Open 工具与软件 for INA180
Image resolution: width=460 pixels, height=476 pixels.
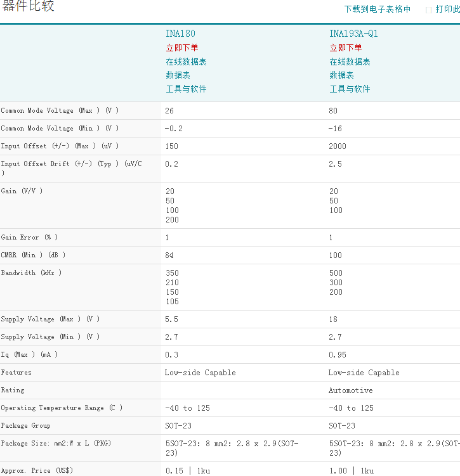click(x=186, y=89)
